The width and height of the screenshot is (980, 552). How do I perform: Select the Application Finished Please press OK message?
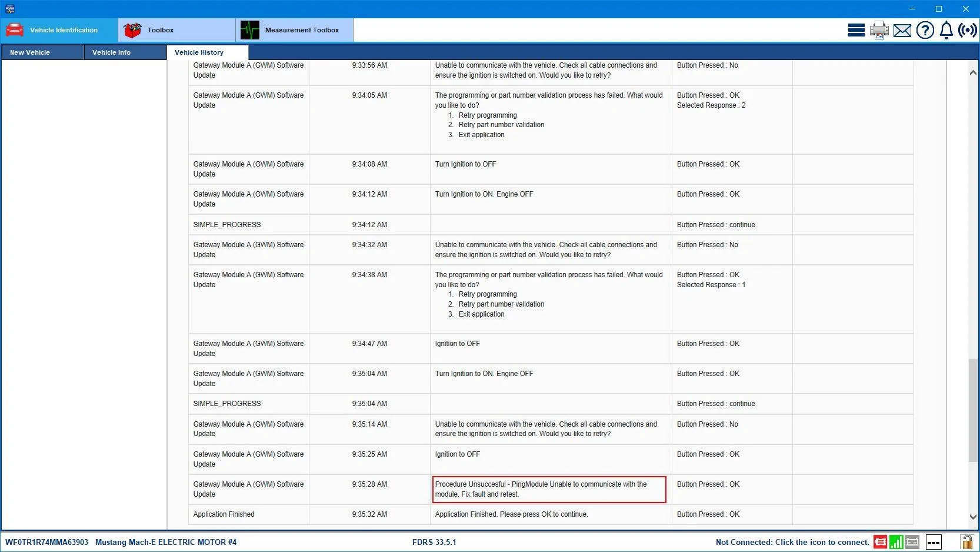click(511, 514)
